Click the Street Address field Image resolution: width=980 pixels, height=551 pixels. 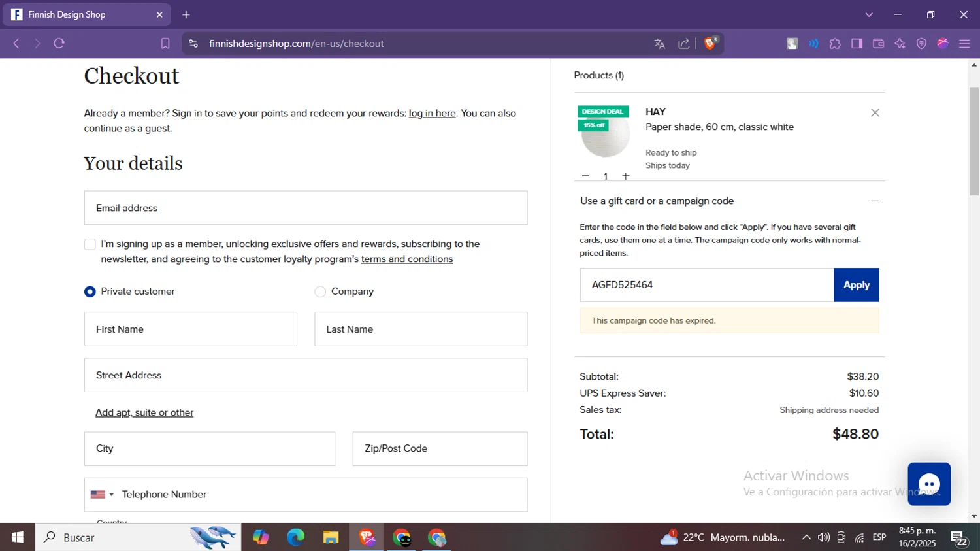(306, 375)
